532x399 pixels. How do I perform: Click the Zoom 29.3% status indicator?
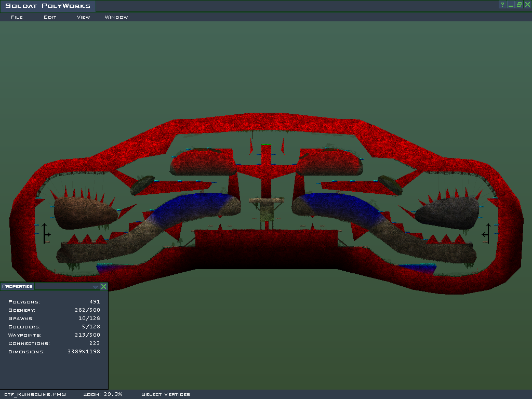103,394
